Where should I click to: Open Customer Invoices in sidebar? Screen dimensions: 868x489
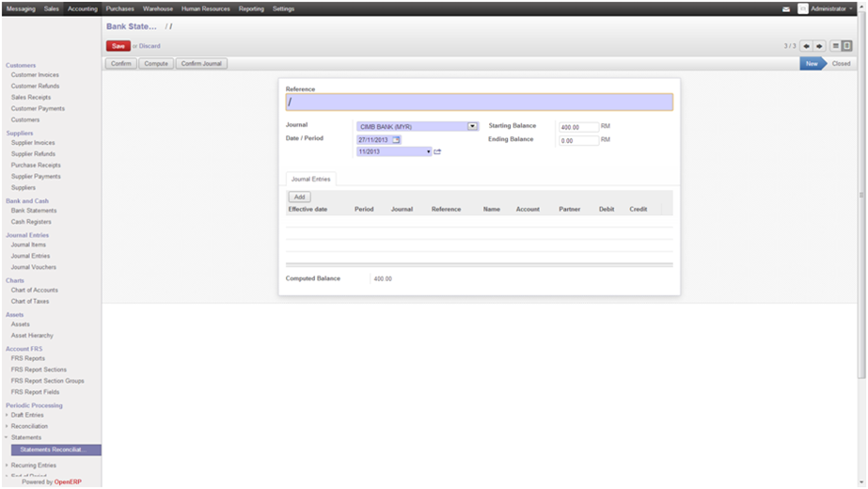(35, 75)
